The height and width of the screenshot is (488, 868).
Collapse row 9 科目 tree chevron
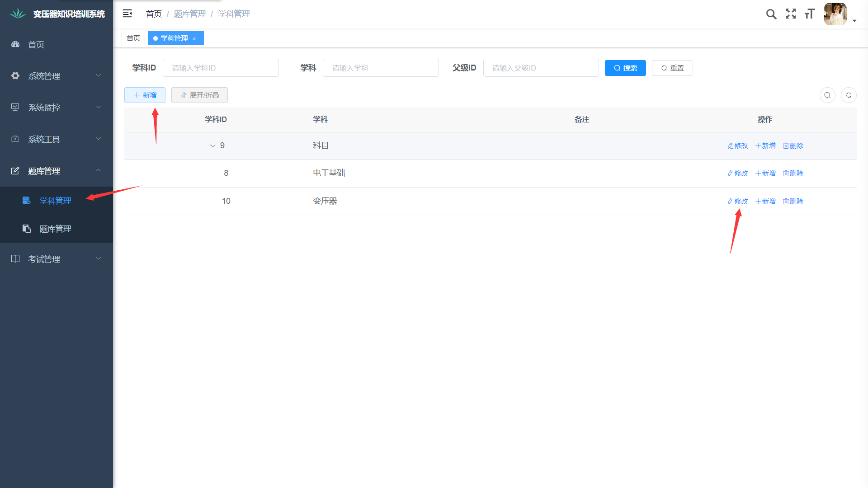pyautogui.click(x=212, y=146)
